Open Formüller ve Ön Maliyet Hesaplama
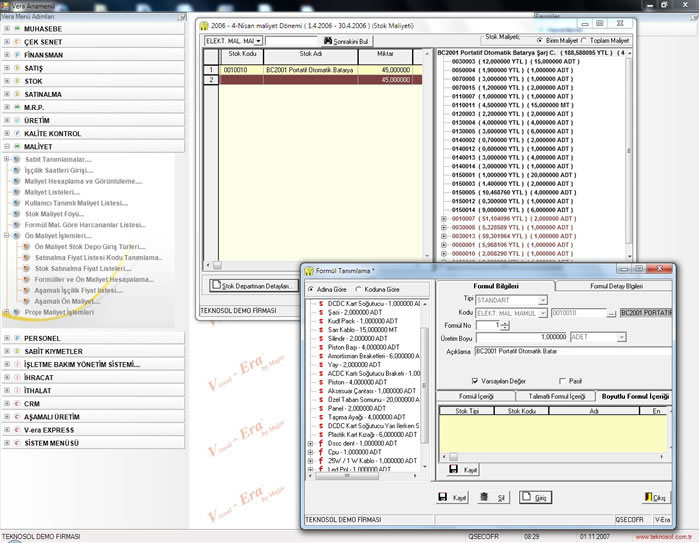 point(94,280)
